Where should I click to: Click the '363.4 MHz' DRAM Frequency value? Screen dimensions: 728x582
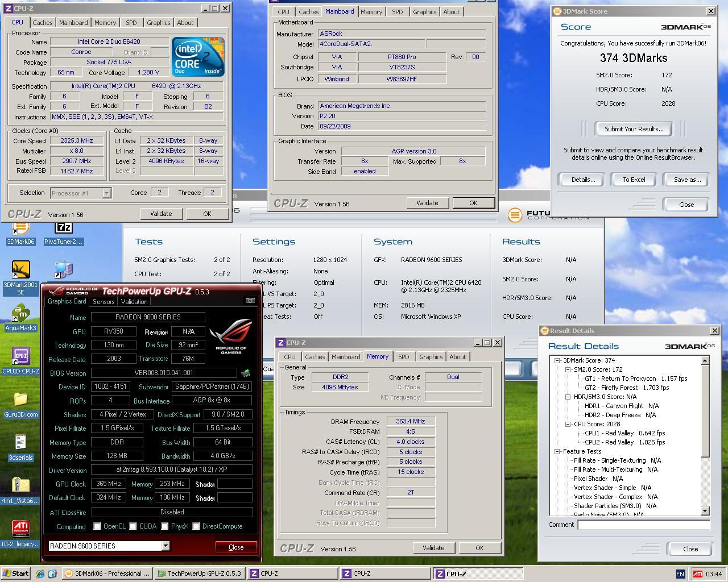pyautogui.click(x=411, y=421)
